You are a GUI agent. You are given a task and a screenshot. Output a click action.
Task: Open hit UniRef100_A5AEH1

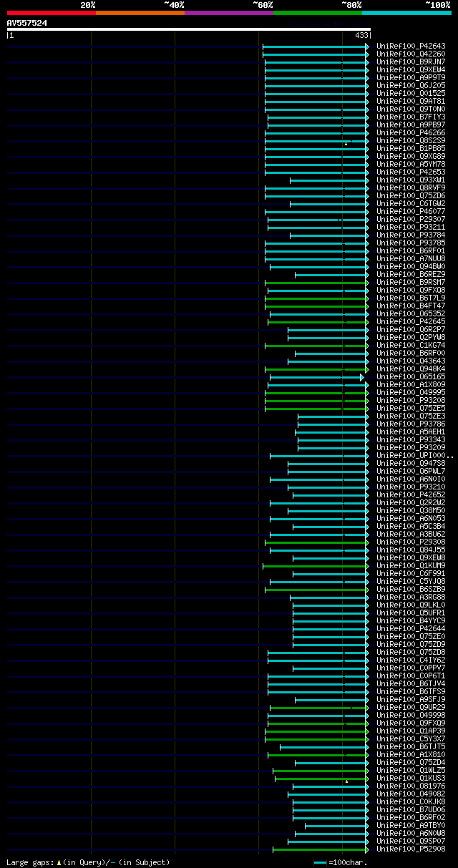coord(411,431)
